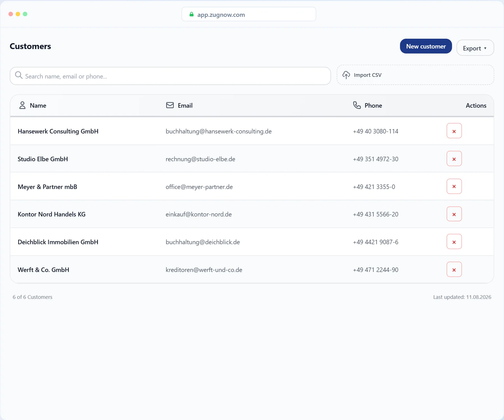Click email buchhaltung@hansewerk-consulting.de
The width and height of the screenshot is (504, 420).
click(x=219, y=131)
